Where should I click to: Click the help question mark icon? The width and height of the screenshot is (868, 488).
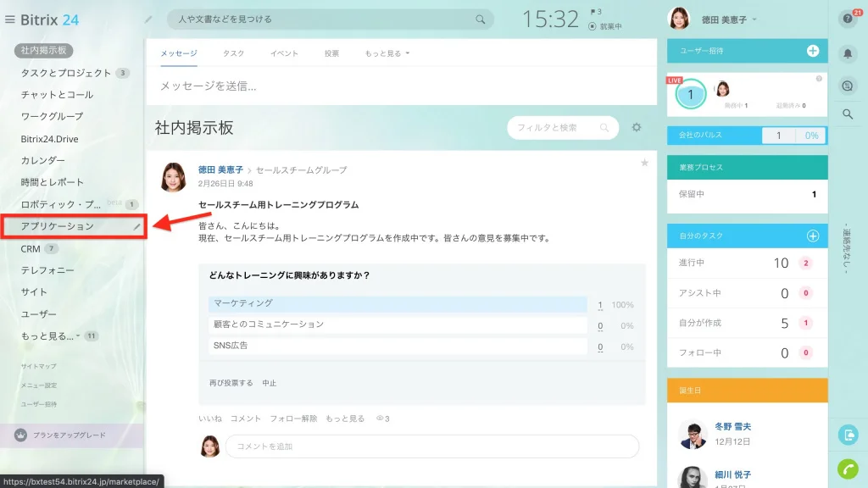click(848, 19)
